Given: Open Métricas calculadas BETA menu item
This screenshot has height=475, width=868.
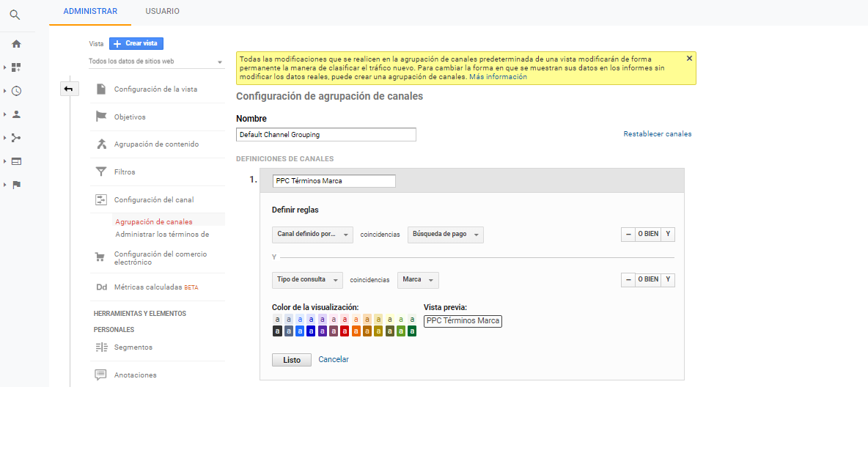Looking at the screenshot, I should (x=156, y=287).
